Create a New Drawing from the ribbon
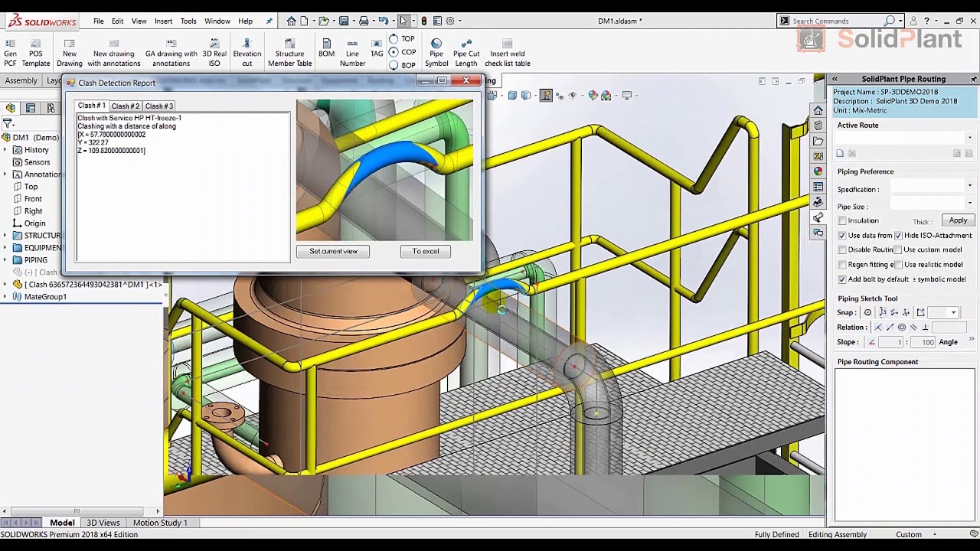This screenshot has width=980, height=551. coord(69,53)
